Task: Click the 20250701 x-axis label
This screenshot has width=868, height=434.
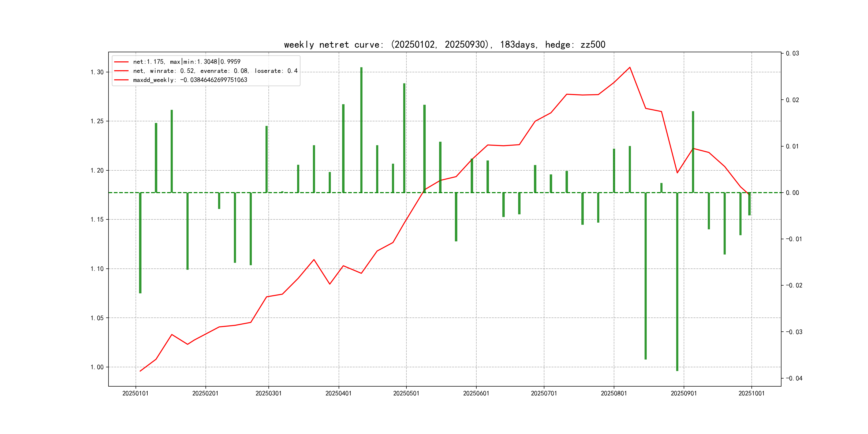Action: pos(544,393)
